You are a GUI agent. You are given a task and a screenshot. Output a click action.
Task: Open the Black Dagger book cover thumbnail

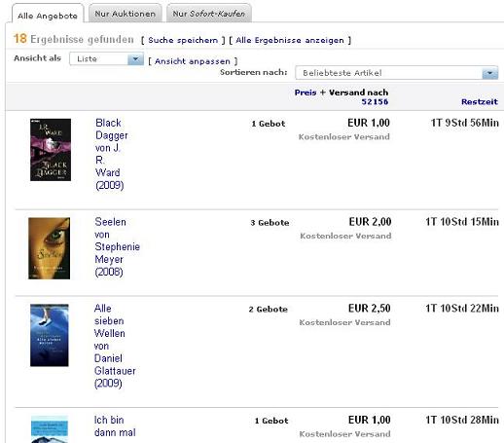51,150
